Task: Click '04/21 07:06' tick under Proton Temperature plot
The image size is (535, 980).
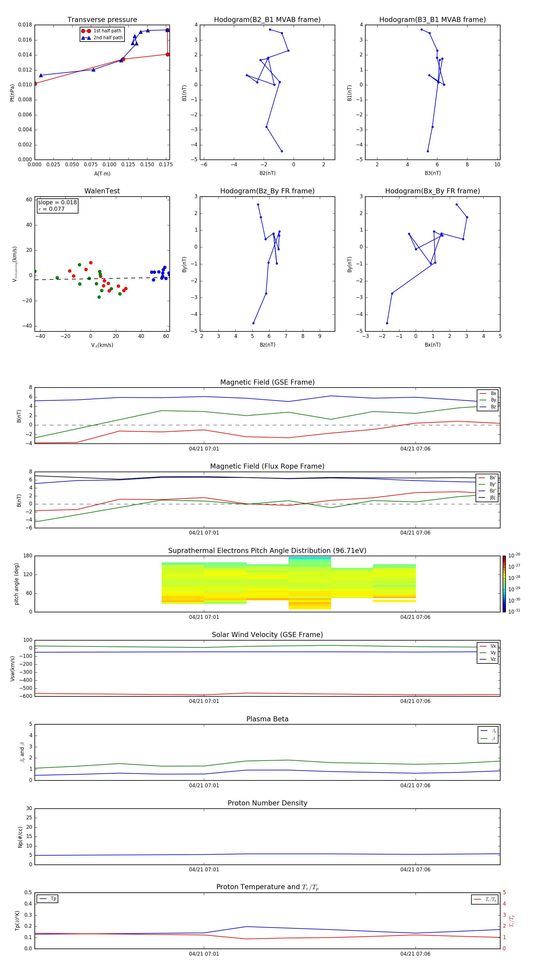Action: click(x=416, y=954)
